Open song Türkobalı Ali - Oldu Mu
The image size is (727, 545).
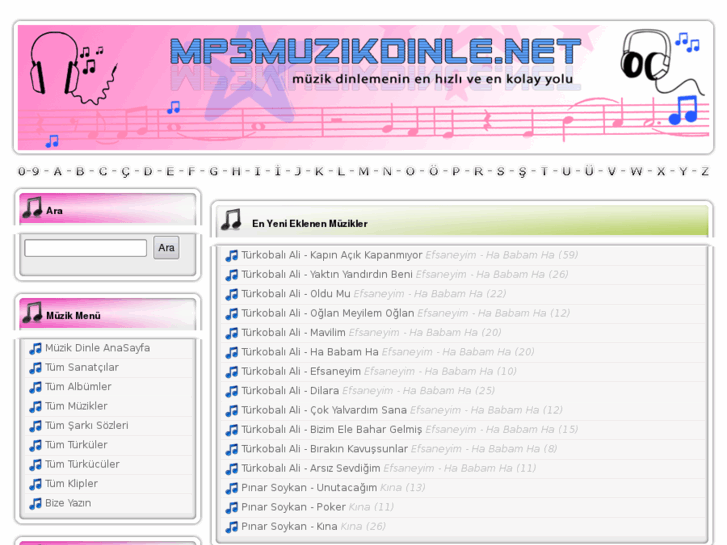point(296,294)
